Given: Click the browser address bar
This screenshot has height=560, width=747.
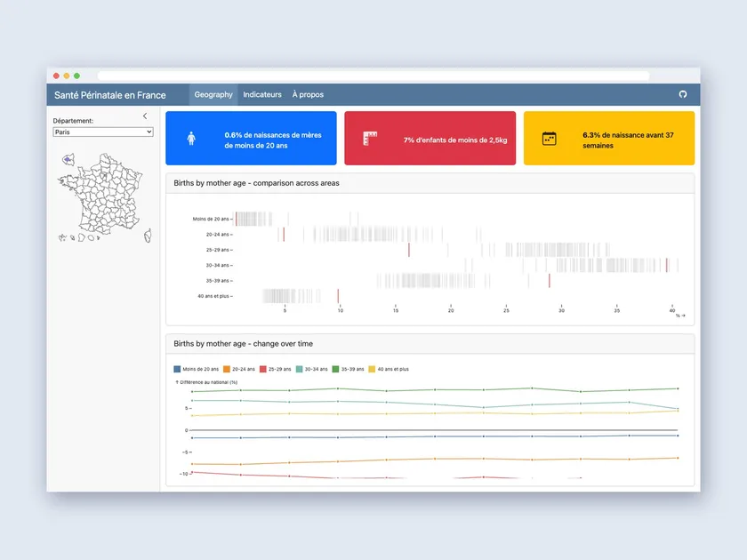Looking at the screenshot, I should tap(373, 76).
